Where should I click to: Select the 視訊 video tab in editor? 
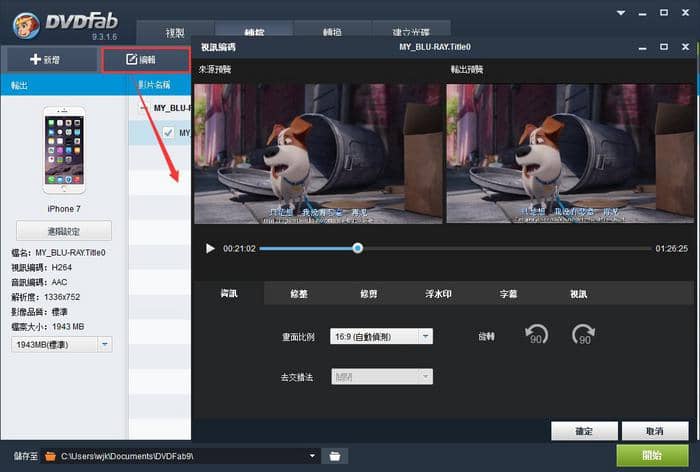[x=578, y=294]
